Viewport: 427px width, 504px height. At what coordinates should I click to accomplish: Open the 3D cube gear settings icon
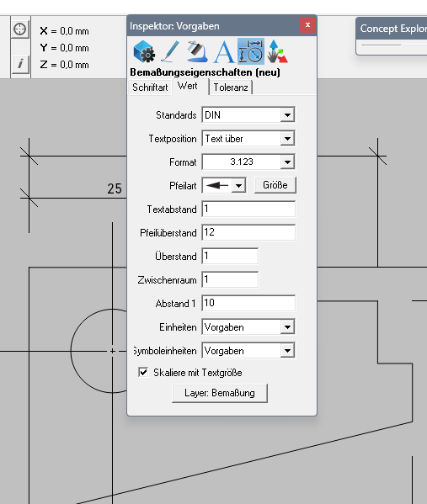[144, 51]
